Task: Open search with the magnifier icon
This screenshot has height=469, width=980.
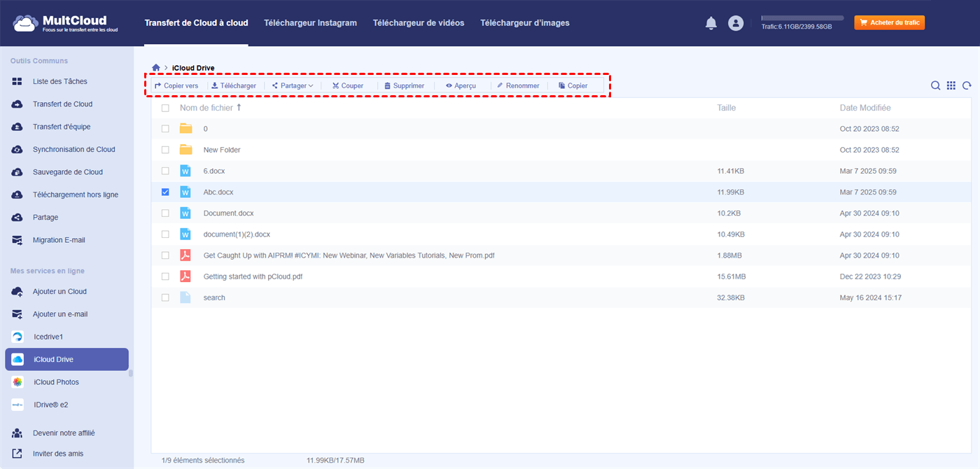Action: [x=935, y=85]
